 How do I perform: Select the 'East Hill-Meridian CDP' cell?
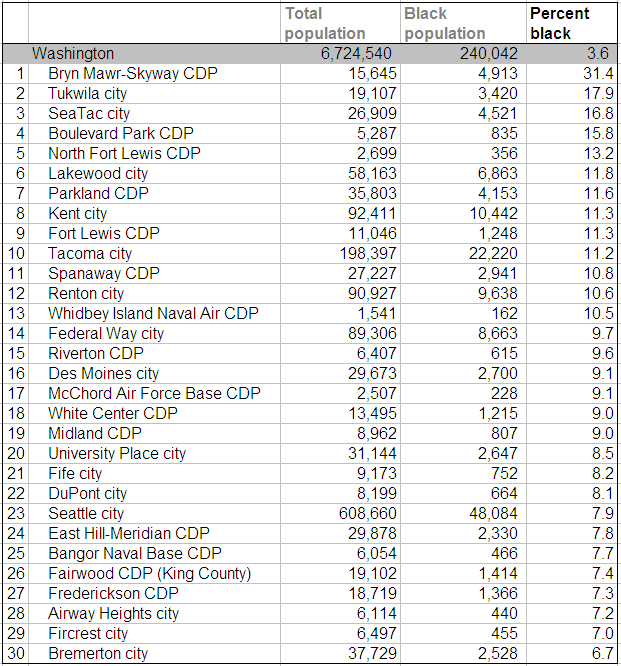point(154,533)
